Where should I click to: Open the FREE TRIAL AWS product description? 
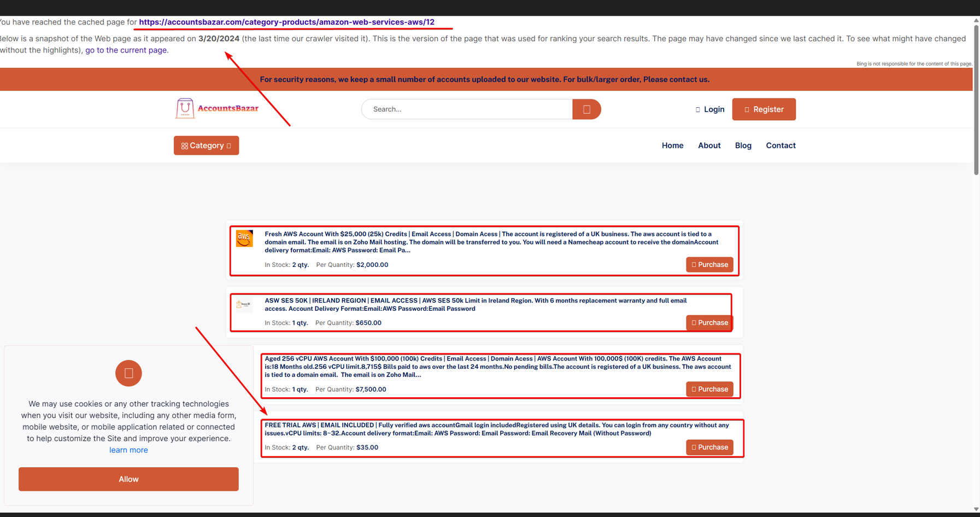497,429
